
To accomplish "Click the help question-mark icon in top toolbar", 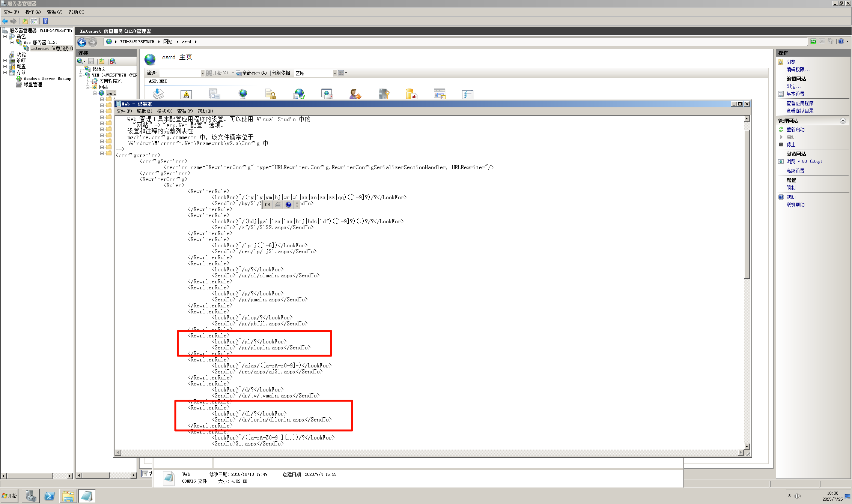I will pyautogui.click(x=45, y=21).
